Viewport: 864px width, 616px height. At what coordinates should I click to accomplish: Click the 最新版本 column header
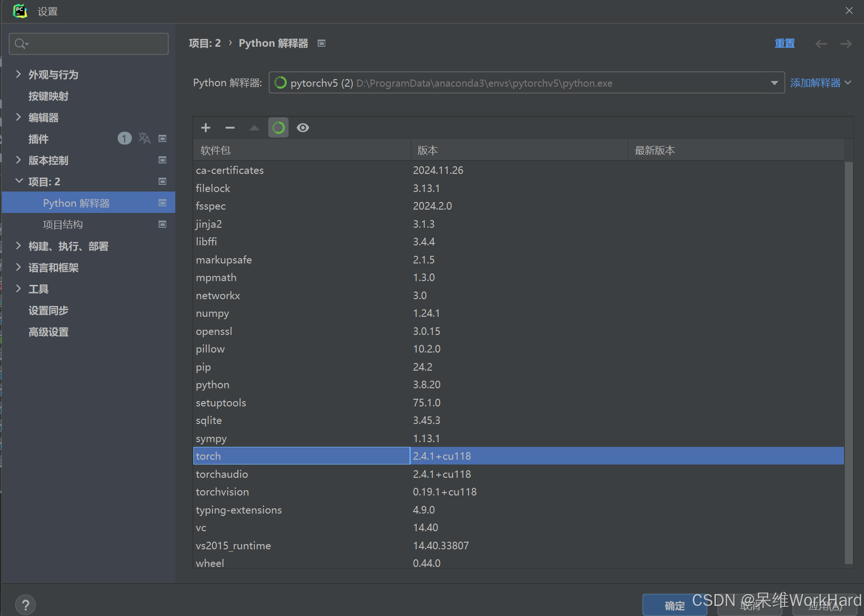[x=736, y=150]
